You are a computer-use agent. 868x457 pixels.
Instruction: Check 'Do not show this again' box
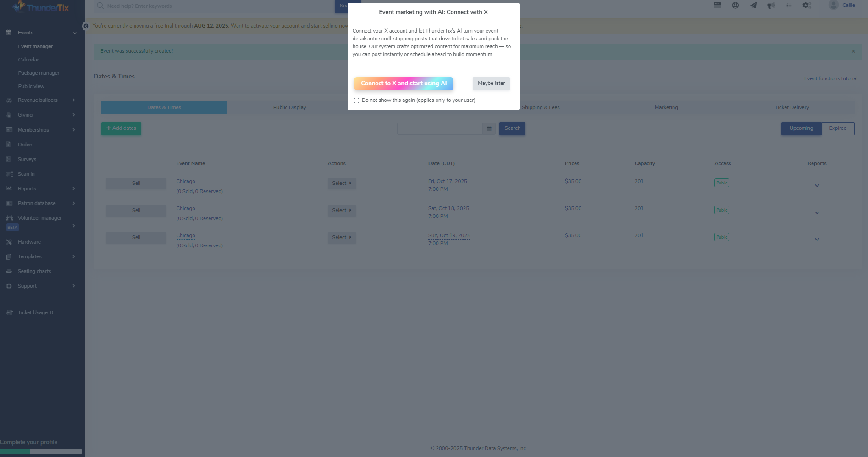pos(356,100)
